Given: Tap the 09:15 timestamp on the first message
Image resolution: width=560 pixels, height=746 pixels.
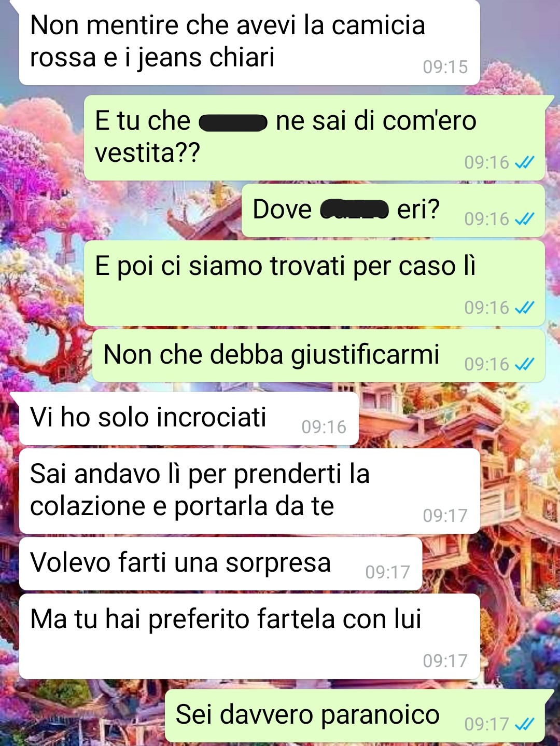Looking at the screenshot, I should 445,67.
